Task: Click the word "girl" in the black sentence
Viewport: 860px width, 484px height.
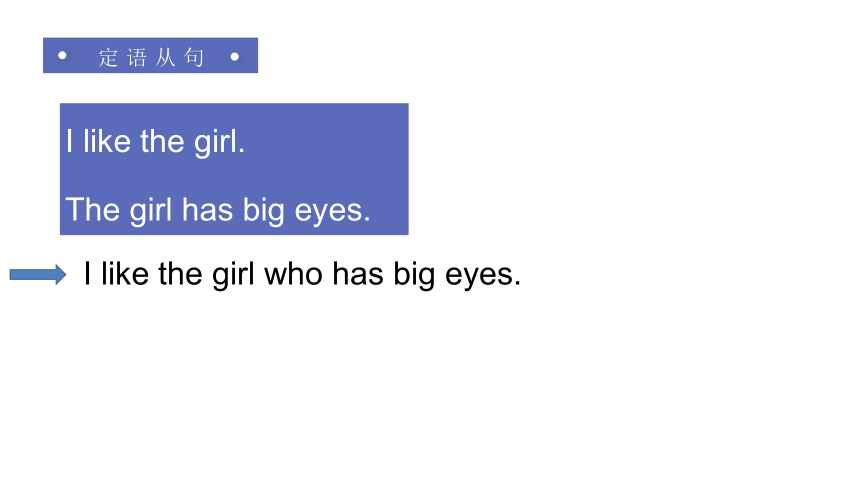Action: click(233, 275)
